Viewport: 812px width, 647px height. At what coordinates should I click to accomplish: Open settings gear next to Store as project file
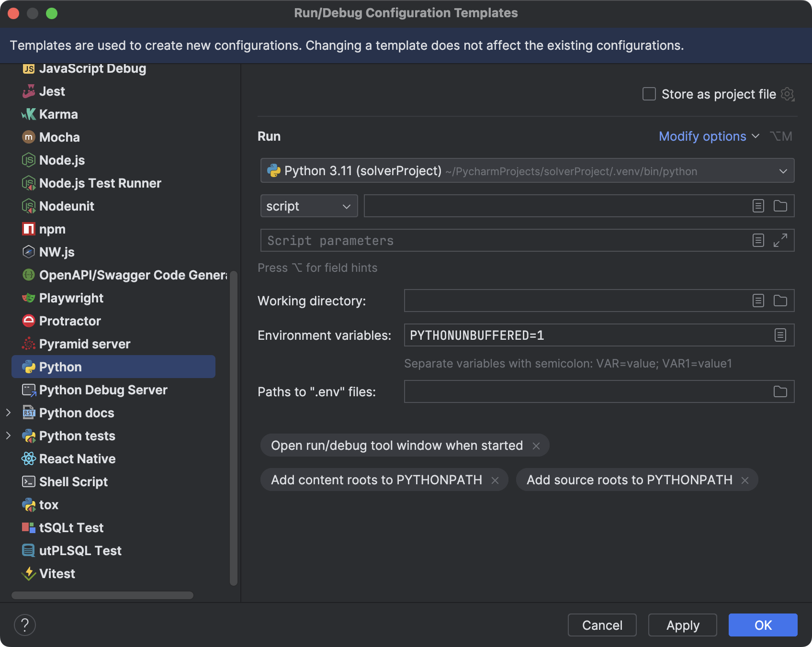(787, 94)
